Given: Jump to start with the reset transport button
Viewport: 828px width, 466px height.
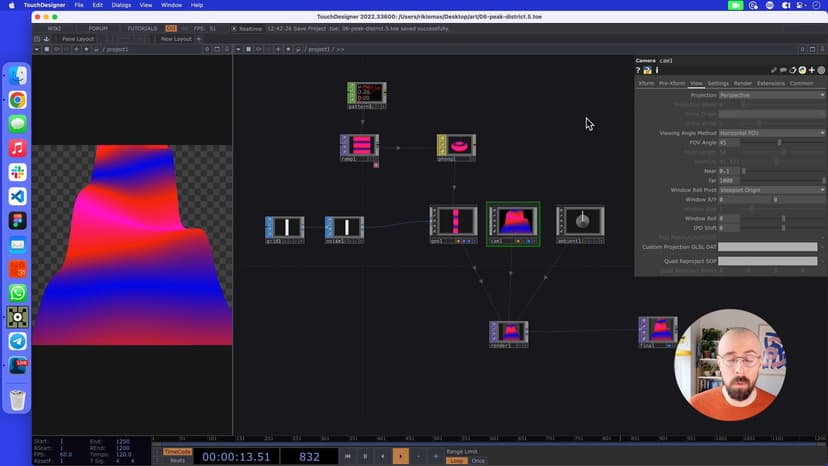Looking at the screenshot, I should click(x=348, y=456).
